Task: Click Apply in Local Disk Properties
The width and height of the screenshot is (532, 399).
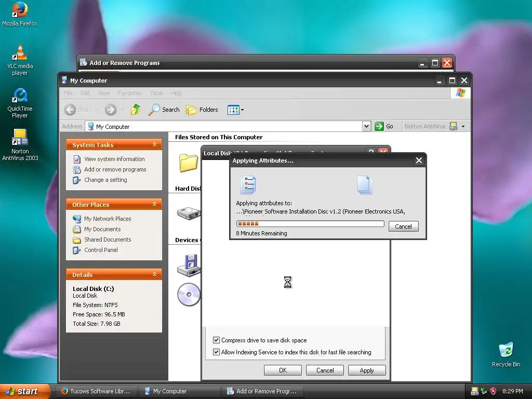Action: point(367,370)
